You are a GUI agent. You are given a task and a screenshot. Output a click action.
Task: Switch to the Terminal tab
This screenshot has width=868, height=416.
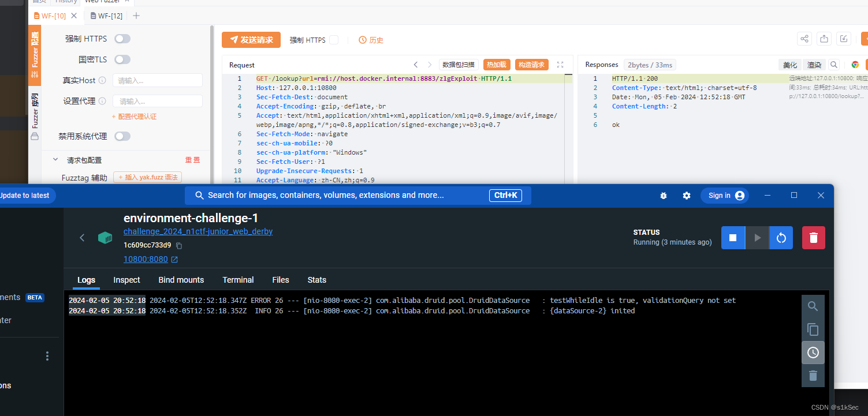pyautogui.click(x=238, y=280)
